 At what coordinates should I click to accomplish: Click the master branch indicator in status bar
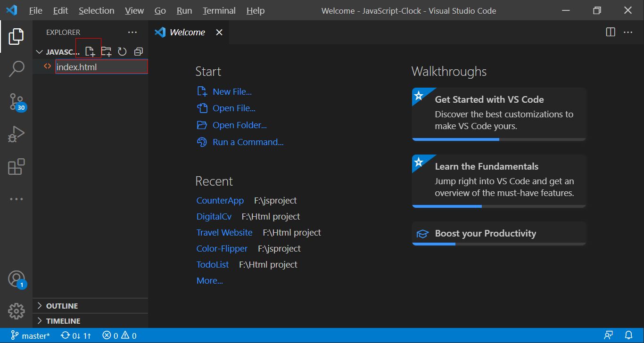click(x=31, y=335)
